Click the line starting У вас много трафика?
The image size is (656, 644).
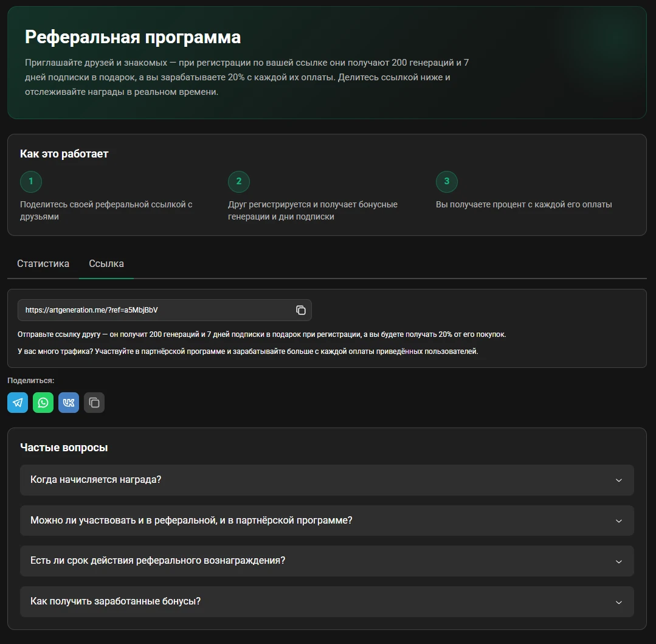pyautogui.click(x=247, y=351)
